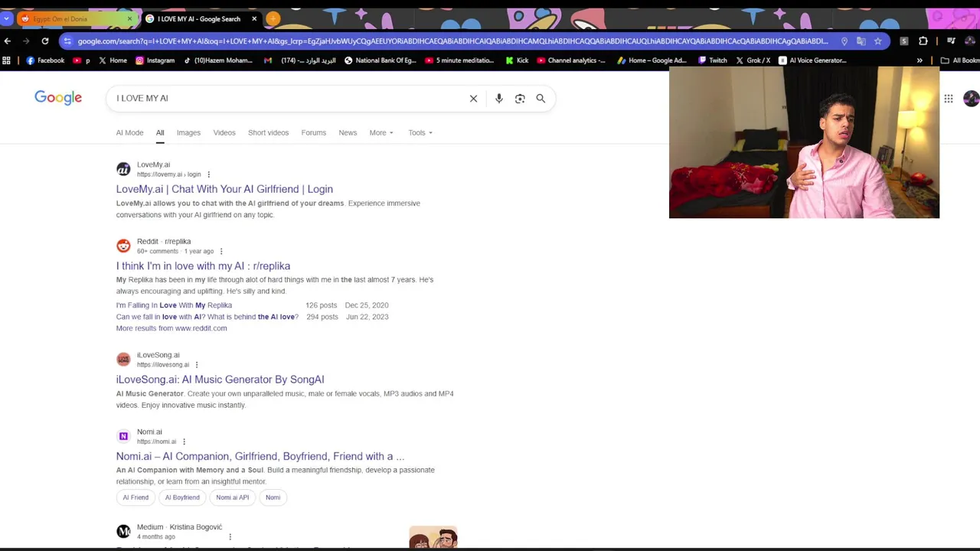Screen dimensions: 980x551
Task: Start voice search with the microphone icon
Action: tap(498, 98)
